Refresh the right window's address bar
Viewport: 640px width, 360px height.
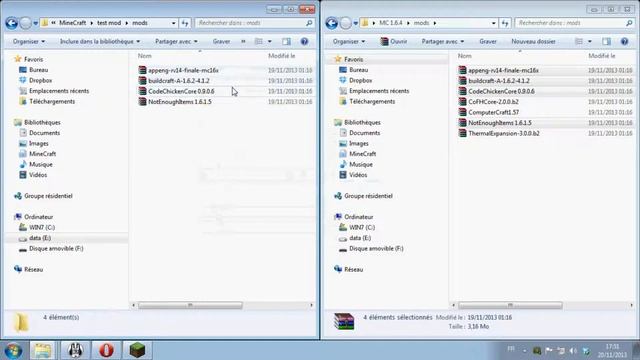click(505, 23)
